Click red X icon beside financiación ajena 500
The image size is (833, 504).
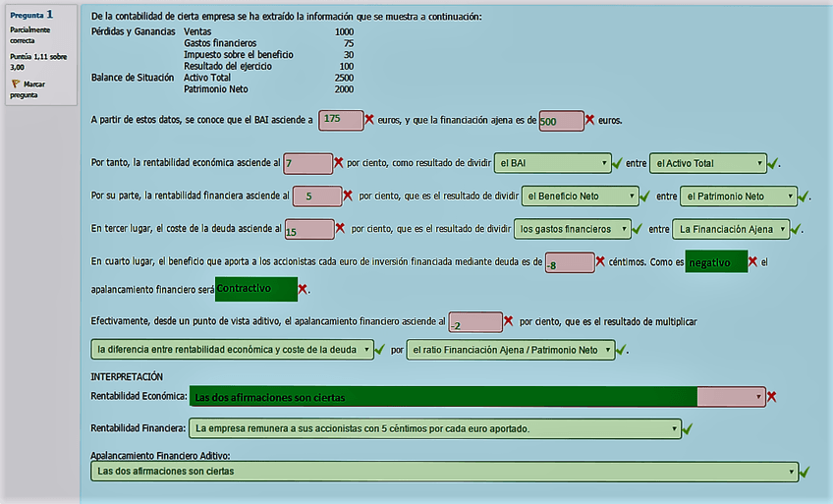pos(589,120)
